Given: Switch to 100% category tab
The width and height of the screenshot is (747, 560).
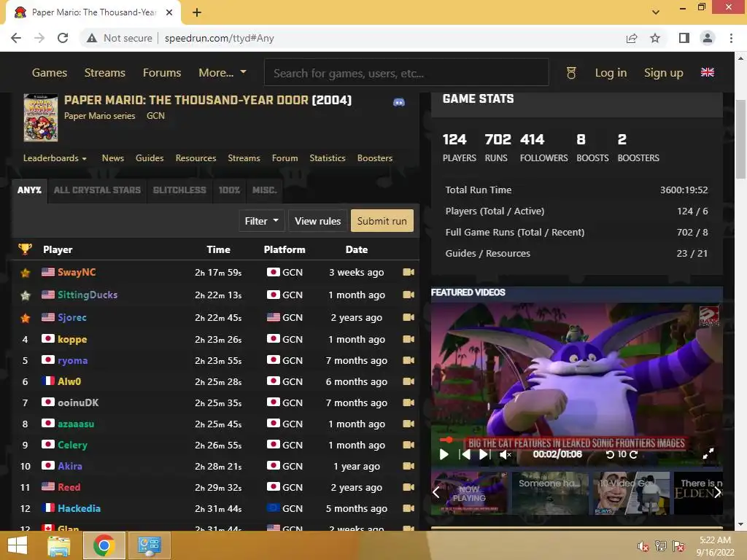Looking at the screenshot, I should [x=229, y=190].
